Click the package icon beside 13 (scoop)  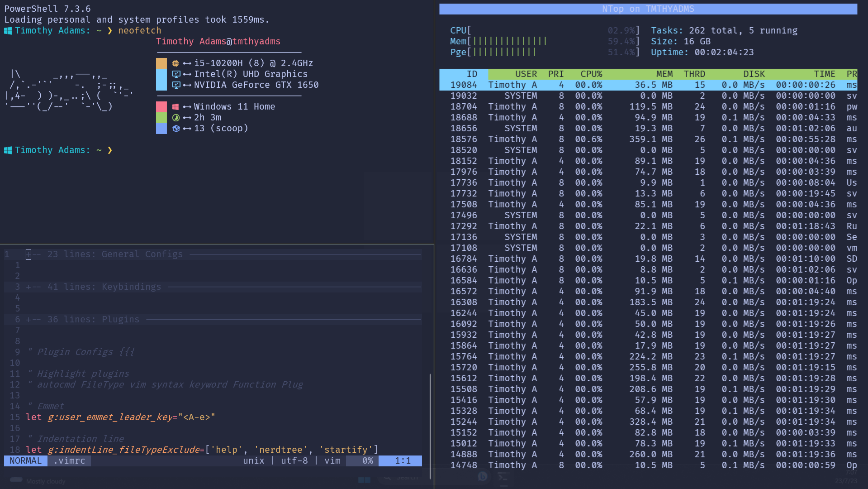point(176,128)
